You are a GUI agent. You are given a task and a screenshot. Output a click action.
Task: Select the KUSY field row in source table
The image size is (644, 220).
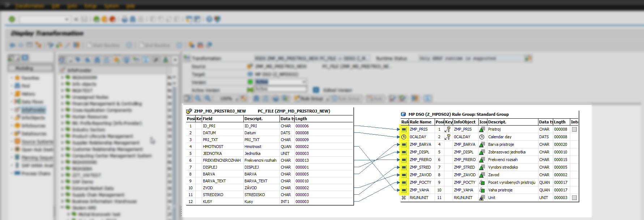tap(208, 202)
